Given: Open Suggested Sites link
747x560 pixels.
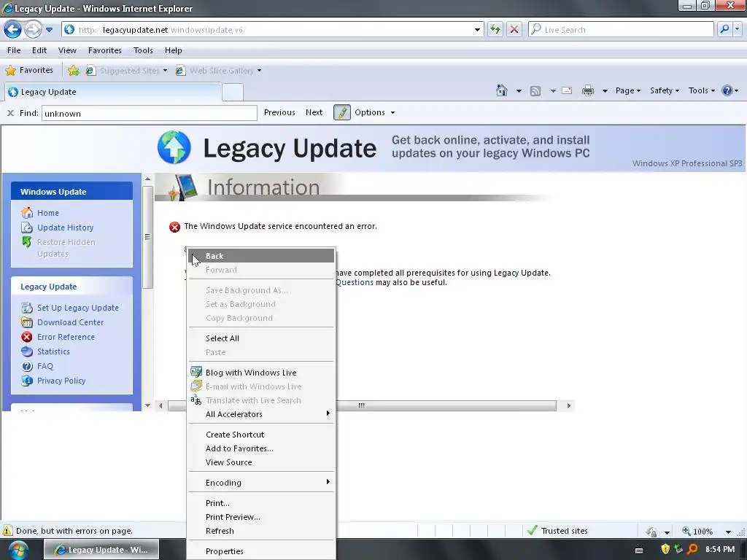Looking at the screenshot, I should (126, 71).
